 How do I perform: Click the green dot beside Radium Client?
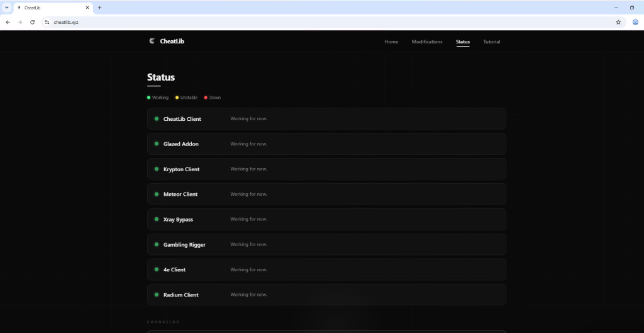157,295
